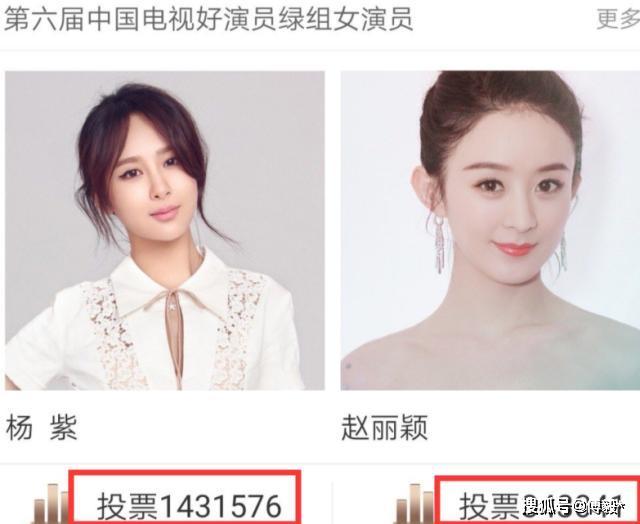Open 杨紫's portrait photo
Viewport: 640px width, 524px height.
click(x=165, y=231)
